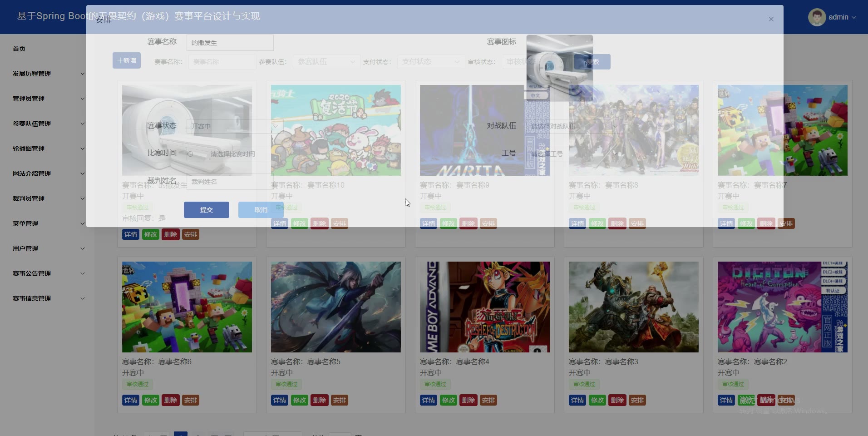Click 安排 for 赛事名称5

[340, 400]
